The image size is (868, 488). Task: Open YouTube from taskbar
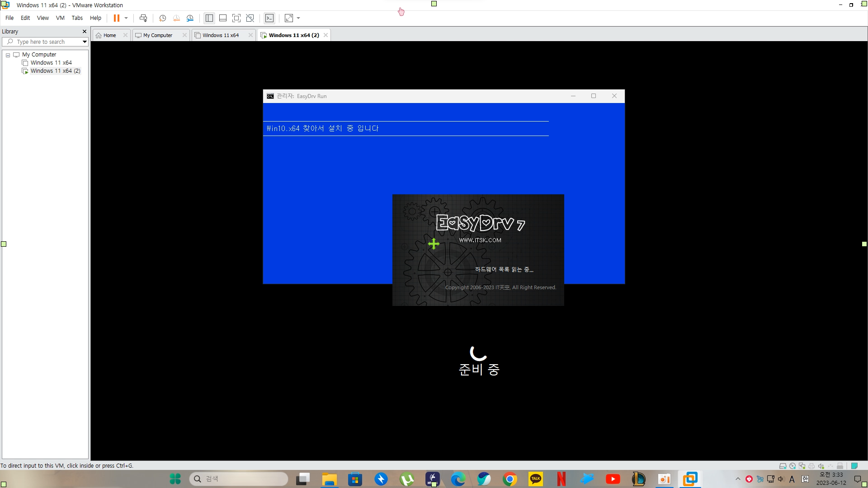[613, 479]
